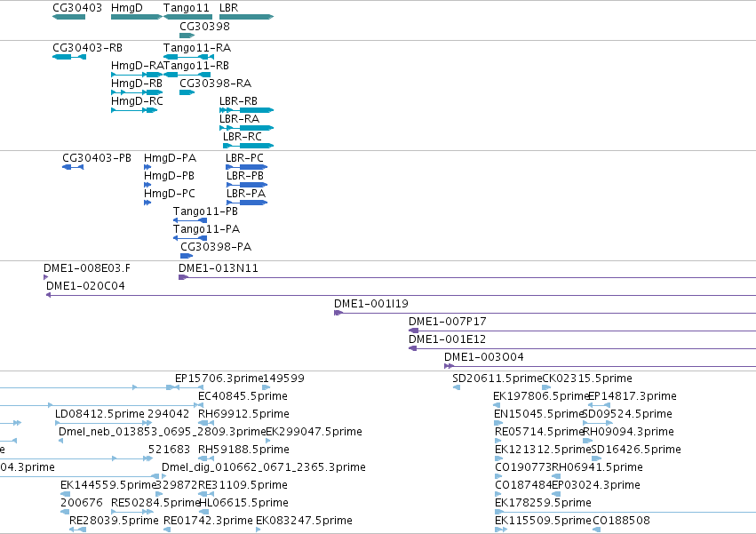Click the DME1-007P17 clone label
The image size is (756, 534).
tap(448, 322)
